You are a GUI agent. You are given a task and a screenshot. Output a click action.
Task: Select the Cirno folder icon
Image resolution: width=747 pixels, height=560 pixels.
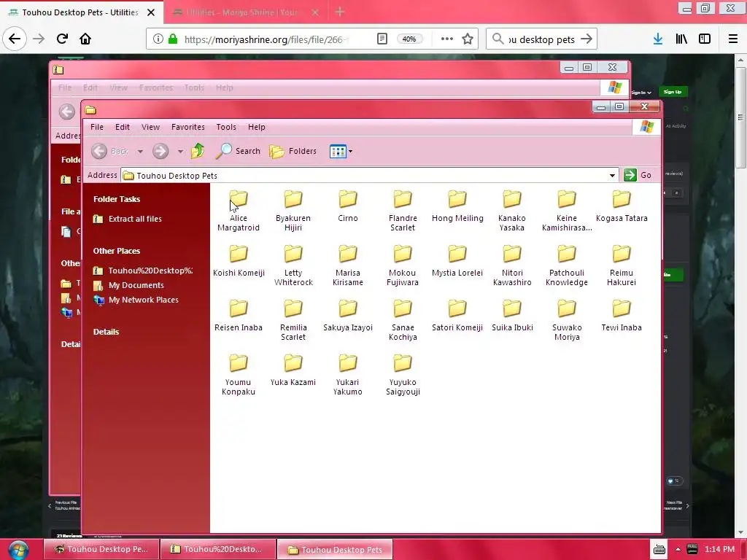point(348,199)
